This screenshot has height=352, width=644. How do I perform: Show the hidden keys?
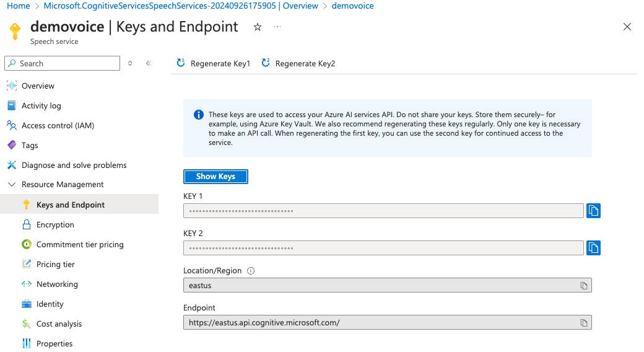[x=215, y=177]
